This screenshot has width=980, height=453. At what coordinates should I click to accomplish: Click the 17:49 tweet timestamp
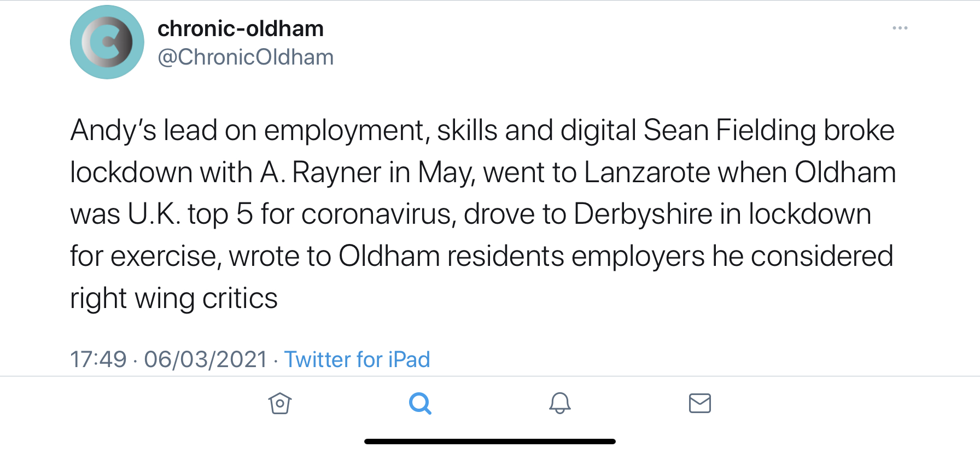(x=98, y=359)
